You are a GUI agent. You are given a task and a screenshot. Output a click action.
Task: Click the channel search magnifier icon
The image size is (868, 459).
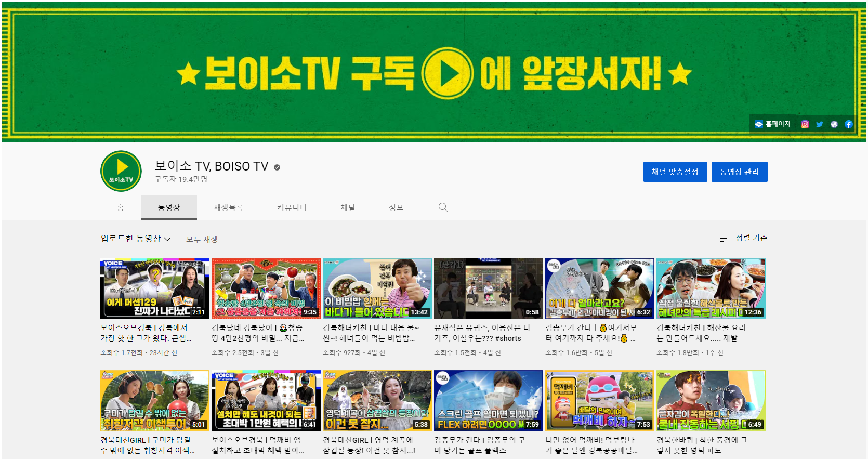click(x=443, y=207)
